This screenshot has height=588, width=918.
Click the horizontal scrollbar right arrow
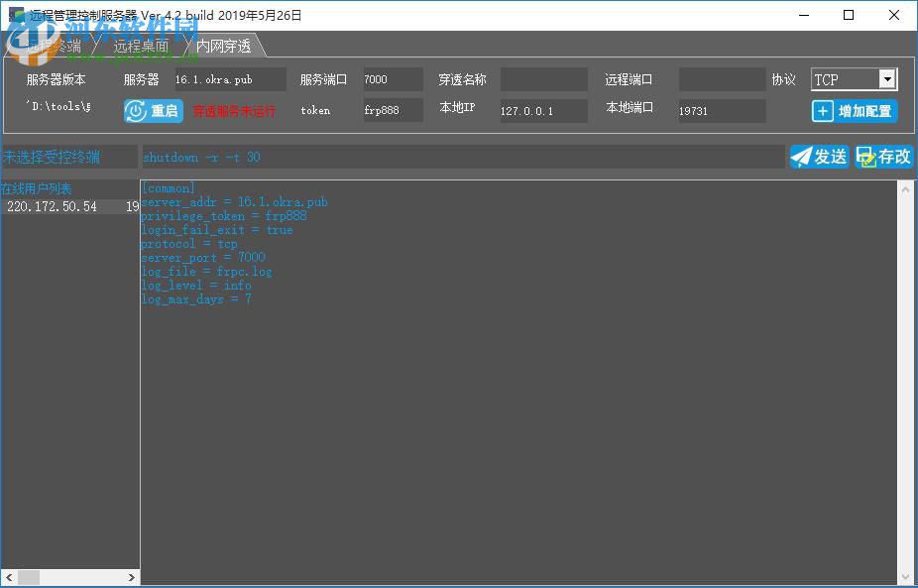(132, 576)
